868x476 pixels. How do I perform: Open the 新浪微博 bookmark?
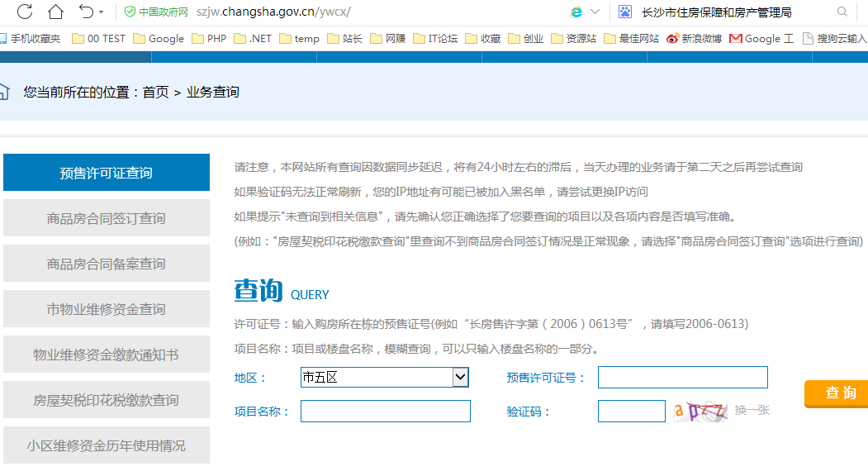pos(694,38)
